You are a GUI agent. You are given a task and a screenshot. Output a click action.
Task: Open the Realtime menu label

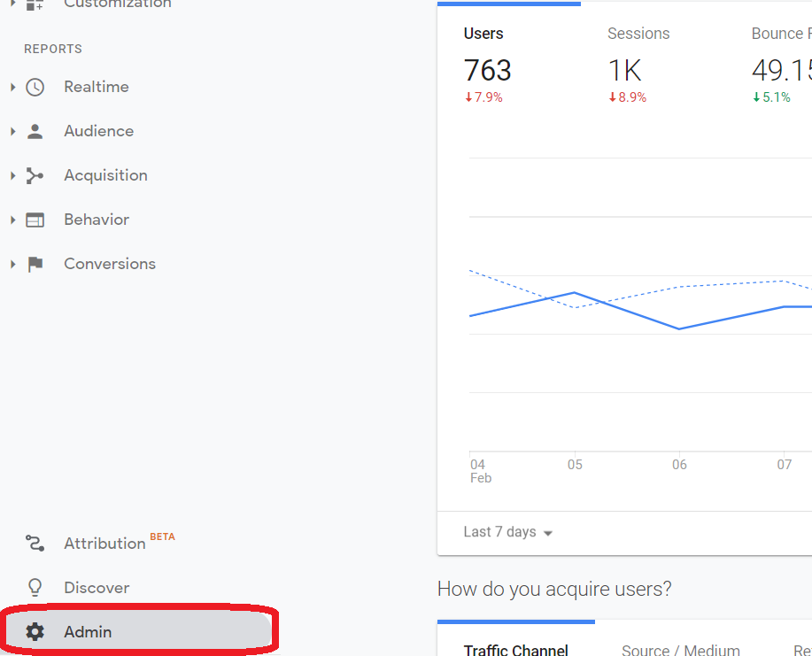[97, 87]
